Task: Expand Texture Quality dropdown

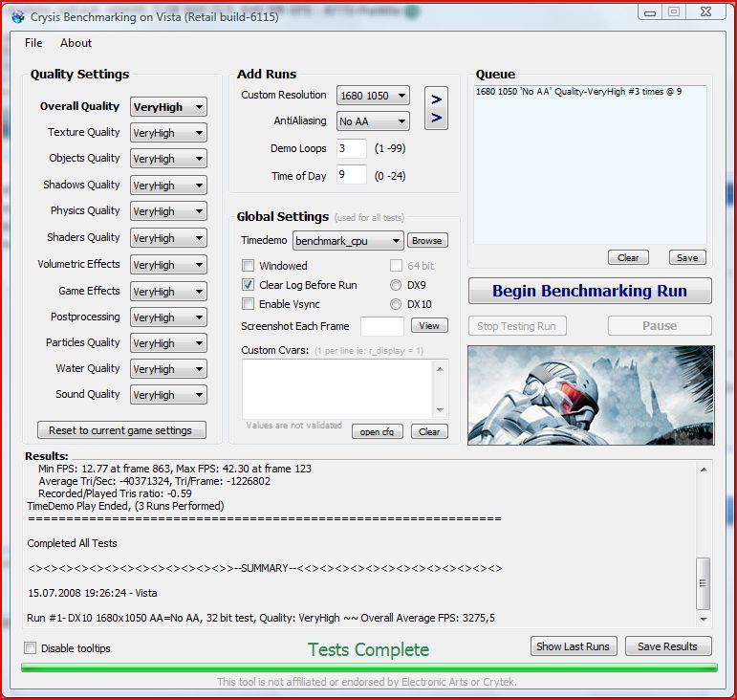Action: [x=168, y=133]
